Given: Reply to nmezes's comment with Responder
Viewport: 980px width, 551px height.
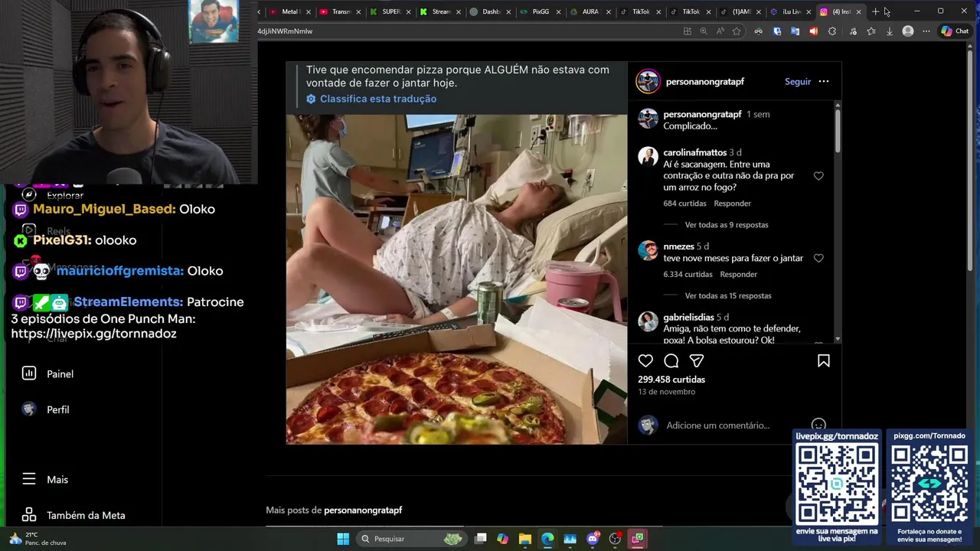Looking at the screenshot, I should point(739,274).
